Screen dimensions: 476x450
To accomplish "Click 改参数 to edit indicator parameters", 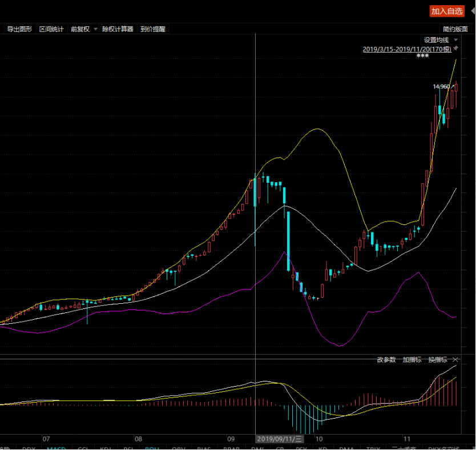I will tap(386, 360).
